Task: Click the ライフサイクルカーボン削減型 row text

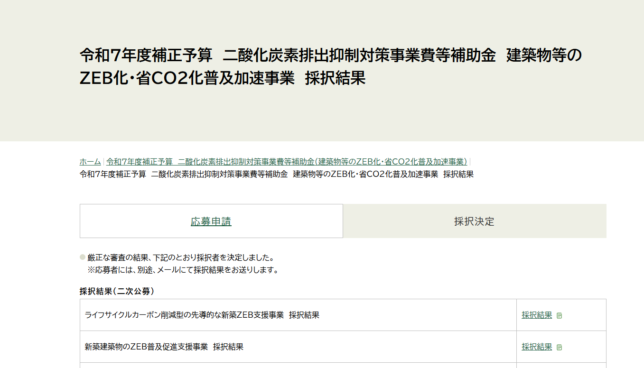Action: pos(202,315)
